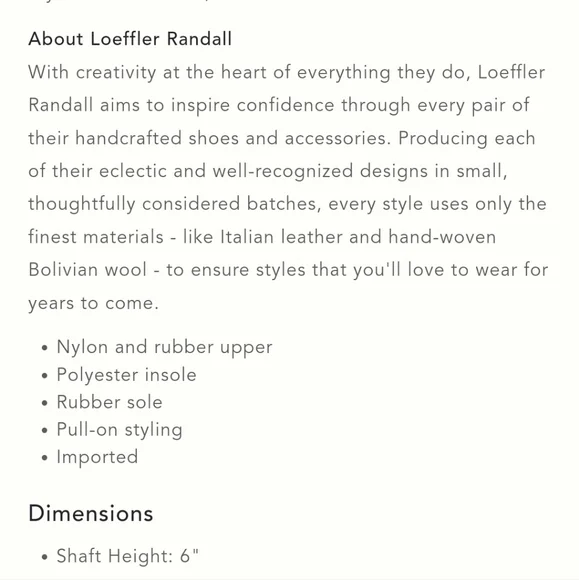This screenshot has width=579, height=580.
Task: Click the phrase "inspire confidence" in the description
Action: [253, 105]
